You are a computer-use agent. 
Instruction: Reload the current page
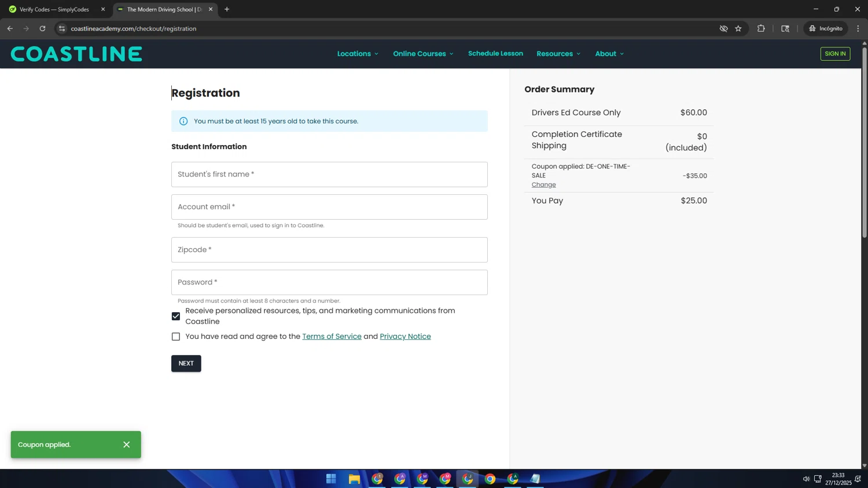pos(42,28)
